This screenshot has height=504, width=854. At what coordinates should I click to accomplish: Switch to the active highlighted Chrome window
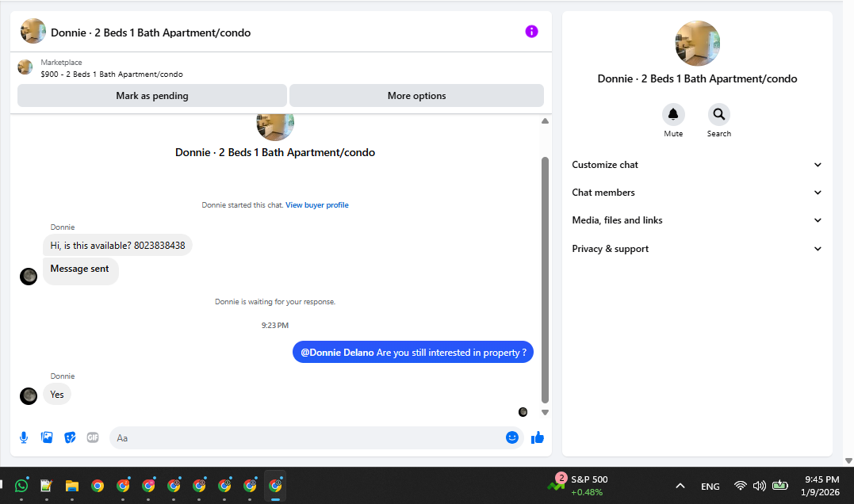click(275, 486)
